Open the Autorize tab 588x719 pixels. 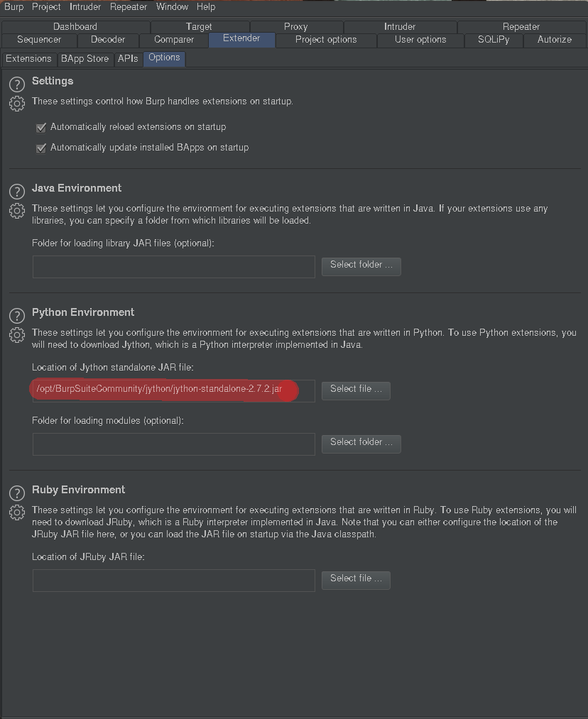tap(554, 40)
